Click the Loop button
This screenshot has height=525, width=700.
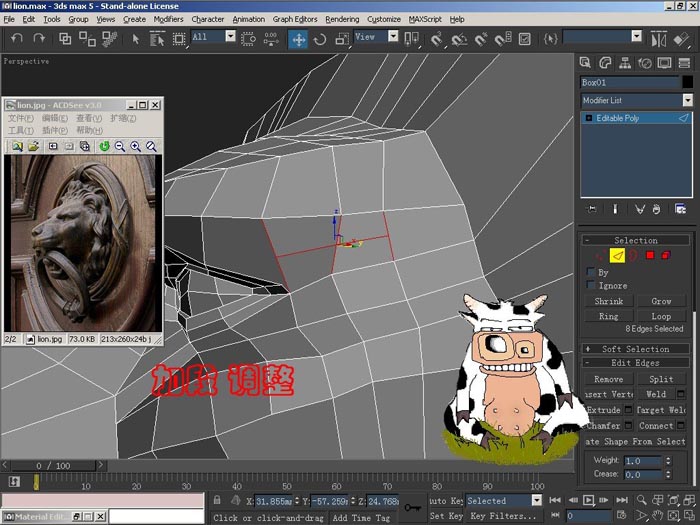[x=661, y=316]
